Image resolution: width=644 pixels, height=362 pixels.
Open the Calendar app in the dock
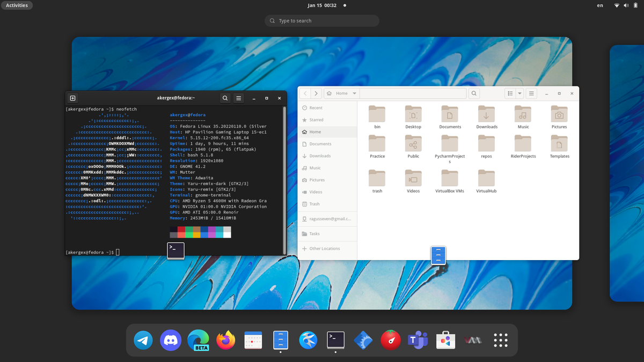(253, 340)
